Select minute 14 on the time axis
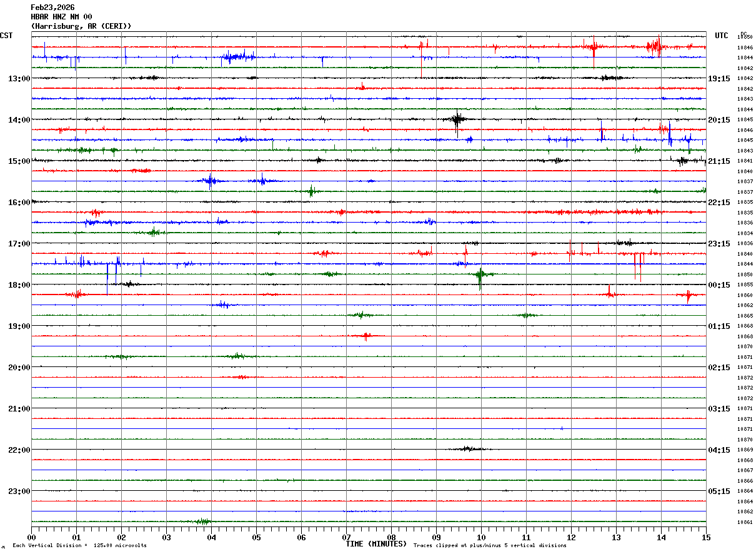 [661, 538]
